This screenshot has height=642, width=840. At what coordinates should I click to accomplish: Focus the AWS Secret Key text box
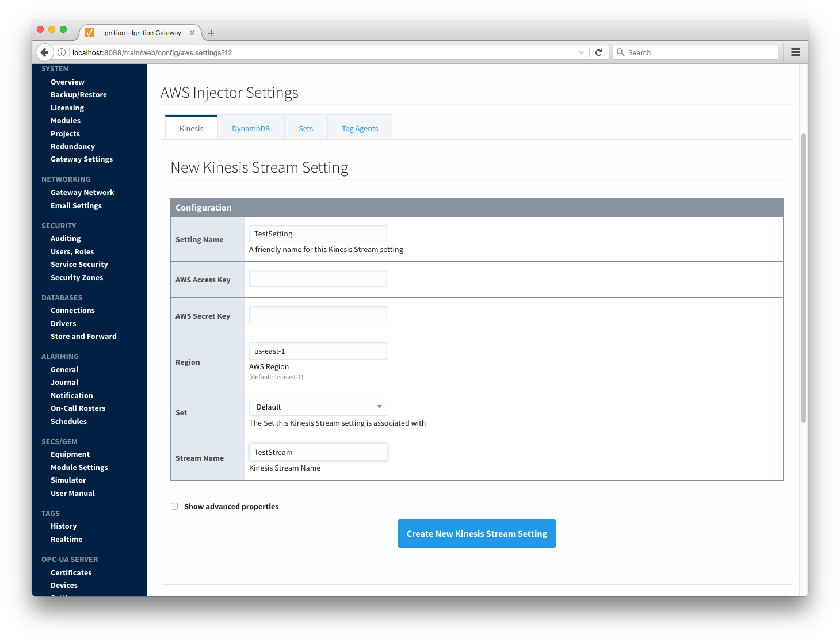pyautogui.click(x=318, y=315)
